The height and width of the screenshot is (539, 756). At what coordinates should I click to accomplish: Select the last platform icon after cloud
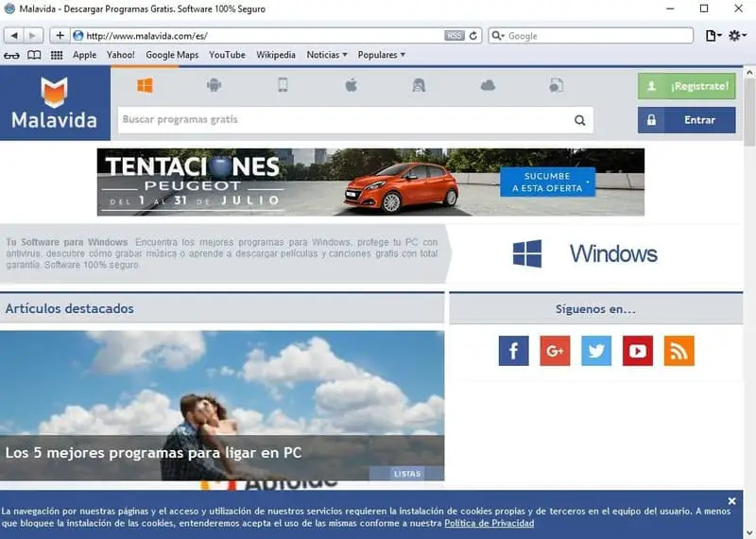pyautogui.click(x=556, y=86)
